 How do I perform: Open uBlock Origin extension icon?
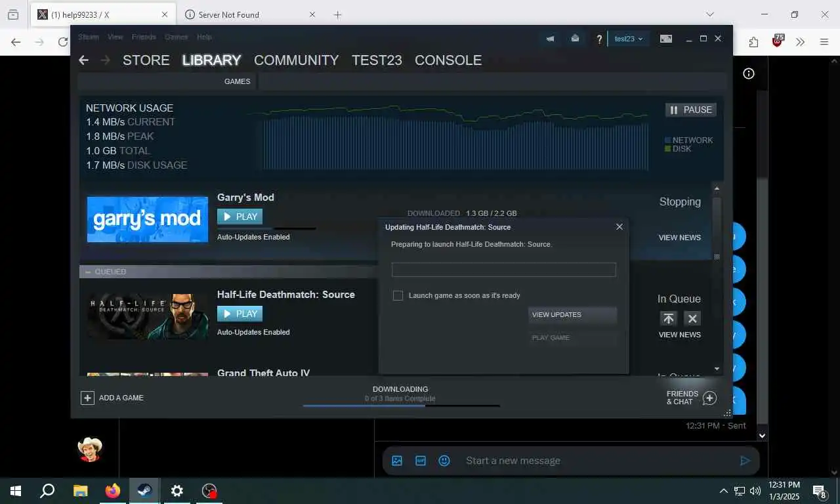[x=778, y=41]
